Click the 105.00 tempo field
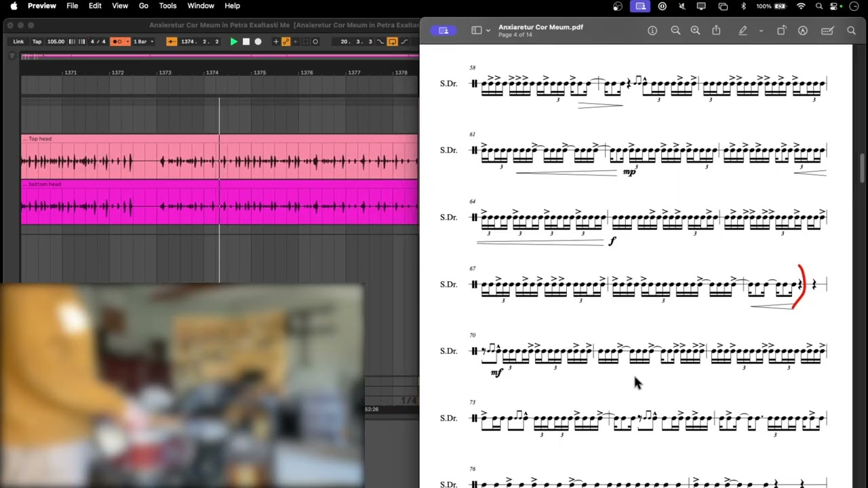 click(x=56, y=41)
